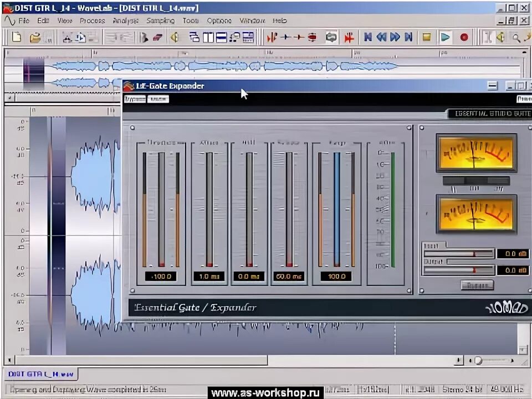Click the last icon in the window layout group

[248, 37]
